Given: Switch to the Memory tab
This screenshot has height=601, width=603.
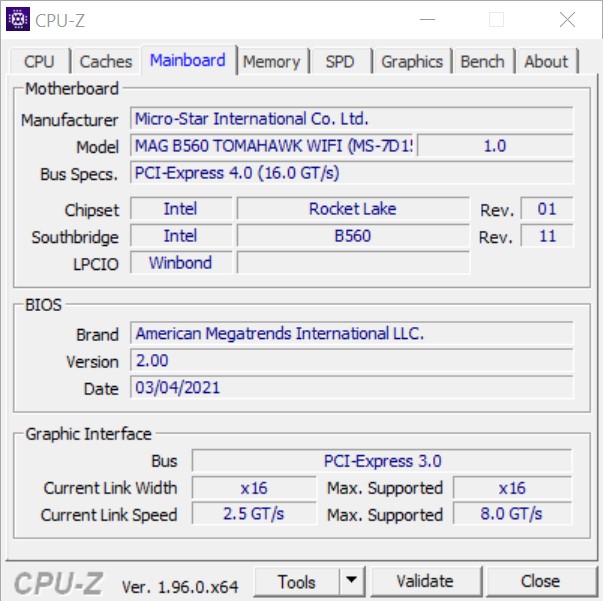Looking at the screenshot, I should [x=272, y=62].
